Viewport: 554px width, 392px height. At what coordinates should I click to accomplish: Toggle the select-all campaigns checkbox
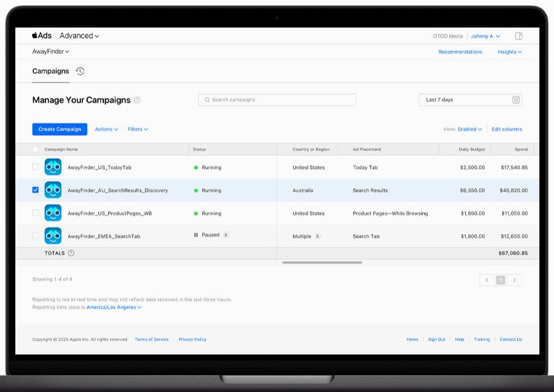35,149
